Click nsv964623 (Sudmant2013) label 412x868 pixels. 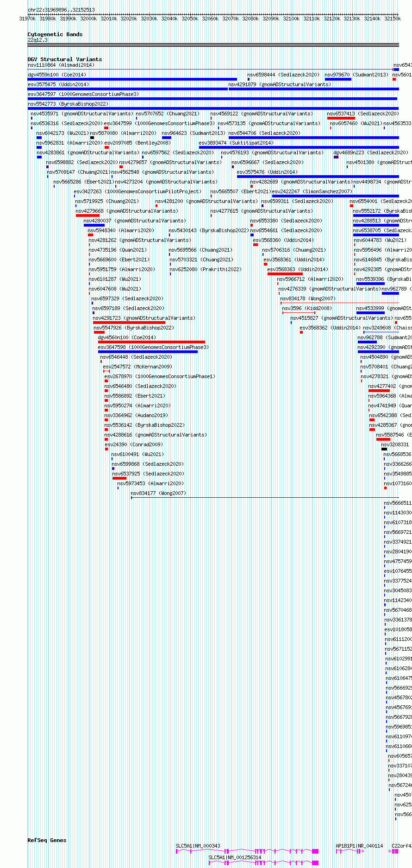coord(194,133)
